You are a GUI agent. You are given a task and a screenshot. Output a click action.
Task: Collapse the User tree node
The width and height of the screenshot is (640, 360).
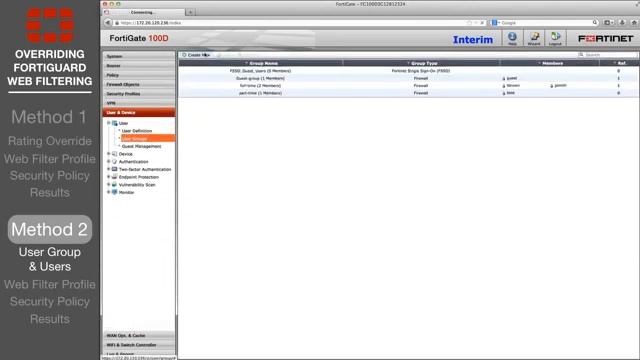(109, 123)
